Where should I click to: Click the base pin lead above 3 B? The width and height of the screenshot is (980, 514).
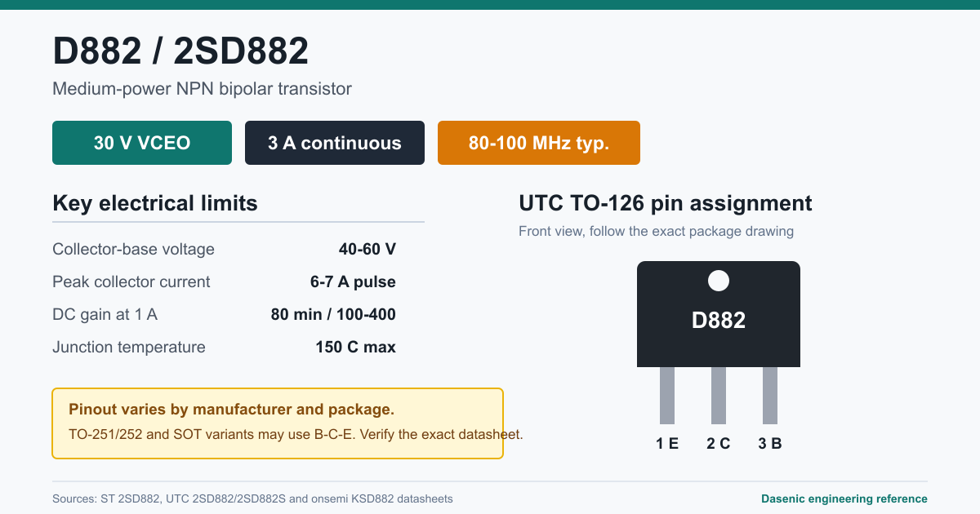click(x=770, y=396)
